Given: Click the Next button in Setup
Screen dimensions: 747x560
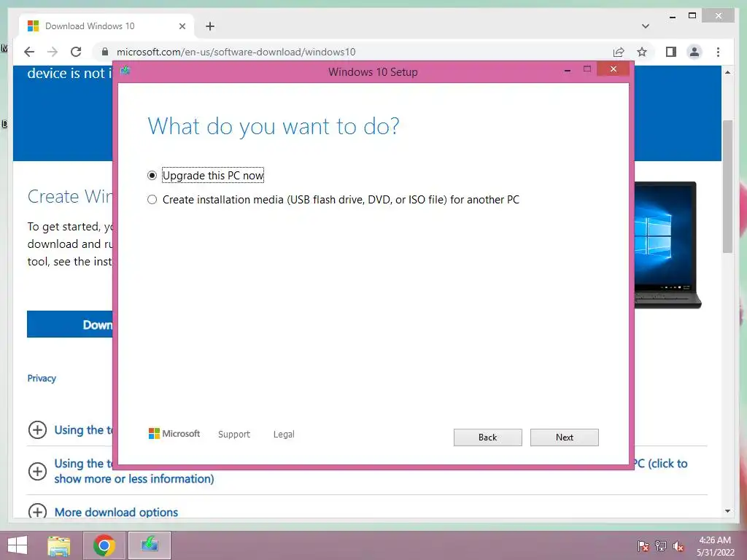Looking at the screenshot, I should click(564, 437).
